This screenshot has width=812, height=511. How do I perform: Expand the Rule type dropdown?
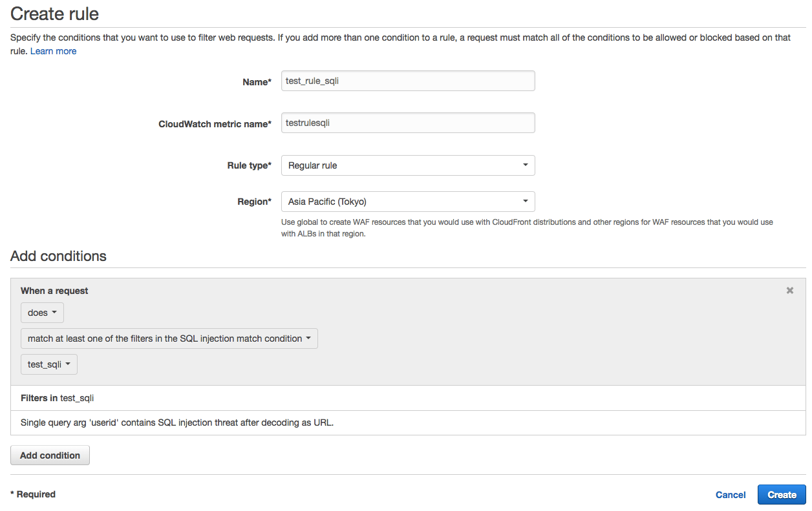408,165
